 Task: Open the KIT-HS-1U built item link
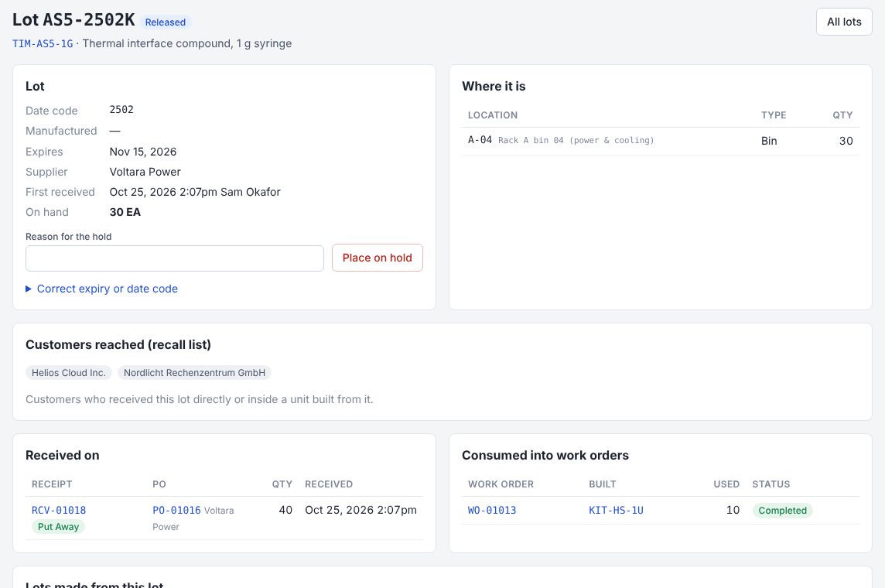(616, 510)
